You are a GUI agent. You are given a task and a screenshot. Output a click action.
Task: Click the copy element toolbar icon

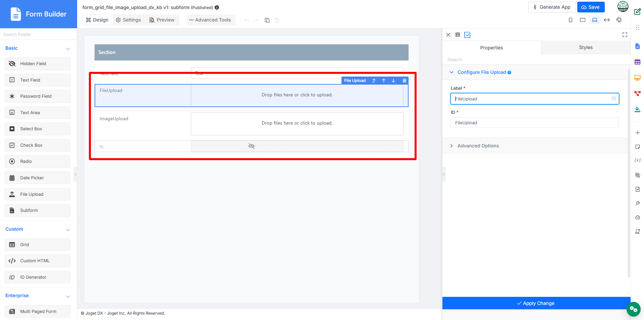267,20
